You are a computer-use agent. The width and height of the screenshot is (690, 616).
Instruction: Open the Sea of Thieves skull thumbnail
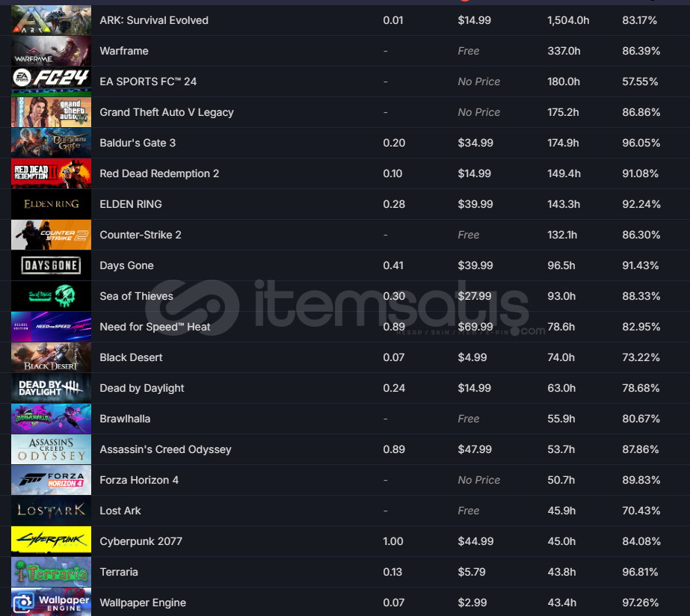pos(51,296)
